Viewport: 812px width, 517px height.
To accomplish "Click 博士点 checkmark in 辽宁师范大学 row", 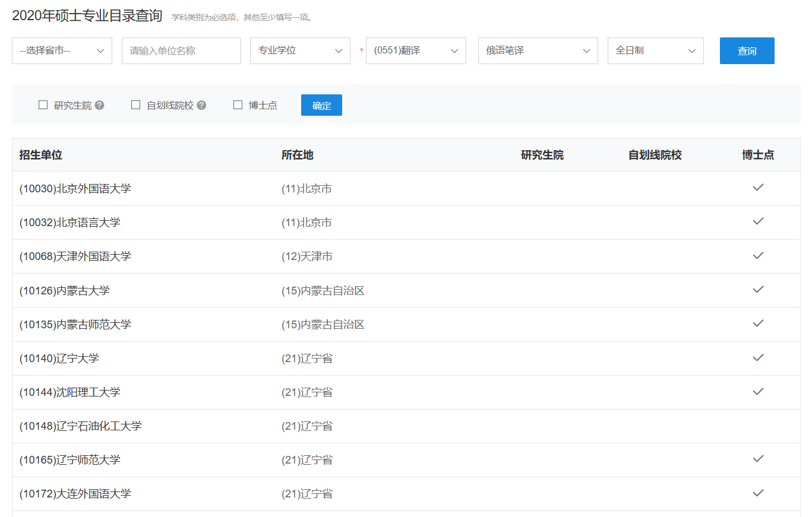I will (758, 459).
